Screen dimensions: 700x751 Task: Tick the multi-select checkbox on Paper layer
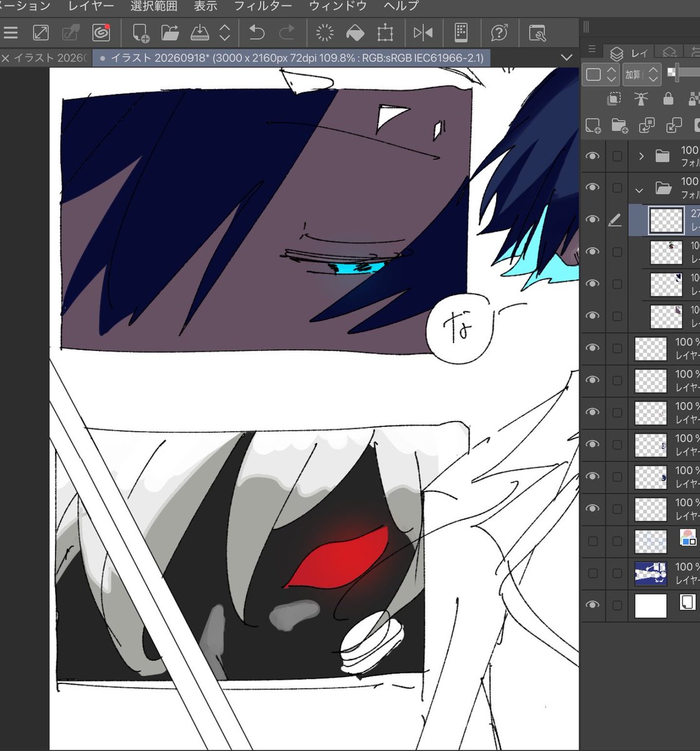[x=617, y=605]
